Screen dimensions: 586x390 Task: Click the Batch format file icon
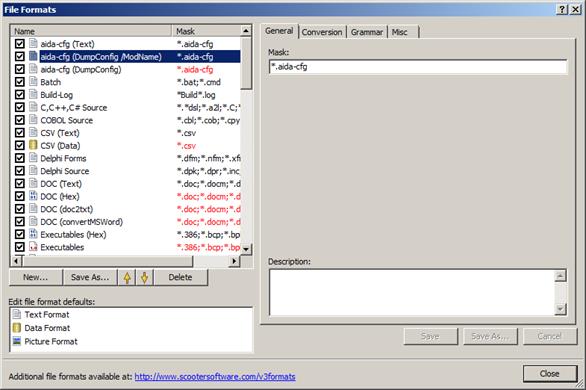[33, 82]
